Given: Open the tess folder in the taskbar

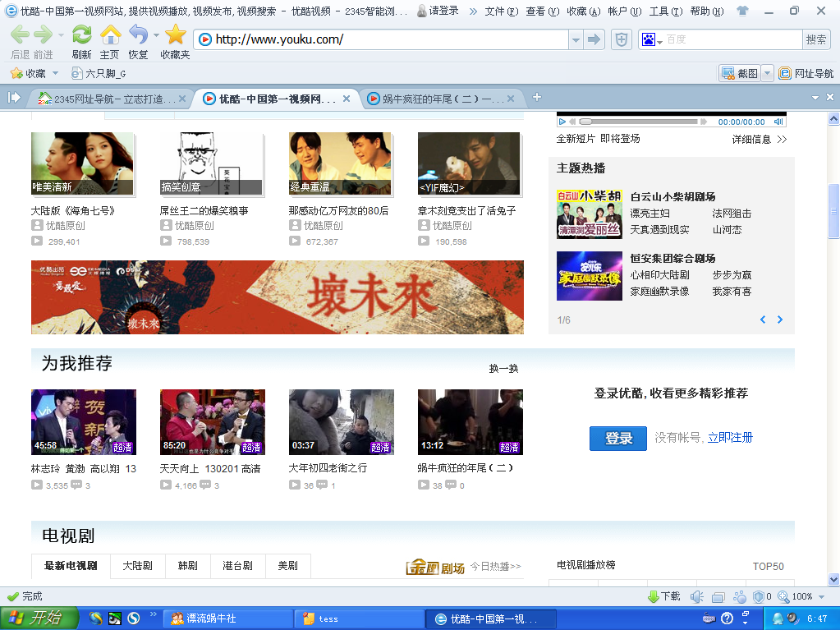Looking at the screenshot, I should click(x=360, y=619).
